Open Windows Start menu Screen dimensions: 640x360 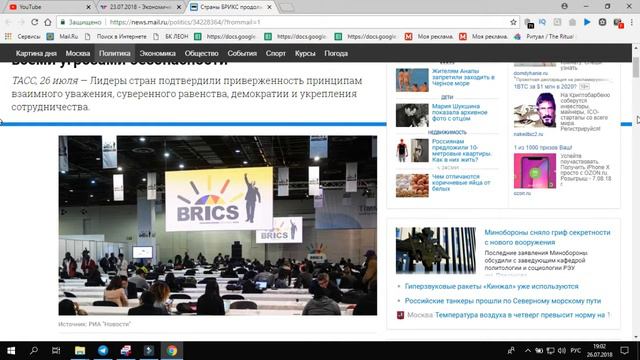point(11,351)
